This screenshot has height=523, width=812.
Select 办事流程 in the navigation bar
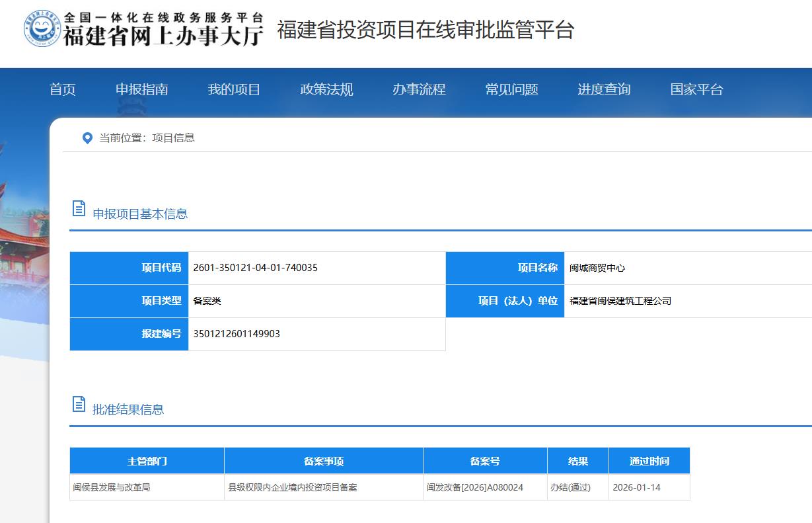click(420, 90)
